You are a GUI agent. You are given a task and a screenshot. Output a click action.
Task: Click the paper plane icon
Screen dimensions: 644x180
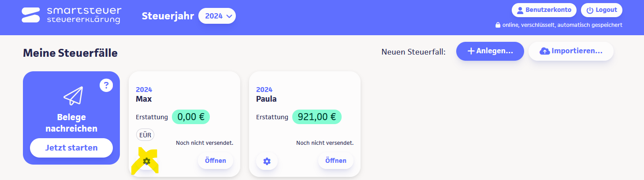73,96
